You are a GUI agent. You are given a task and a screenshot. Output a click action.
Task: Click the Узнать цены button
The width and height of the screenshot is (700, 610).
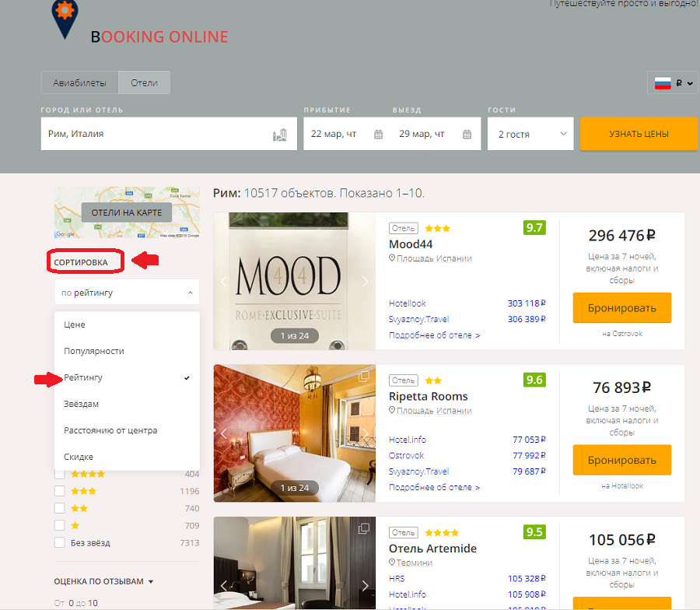pyautogui.click(x=639, y=134)
